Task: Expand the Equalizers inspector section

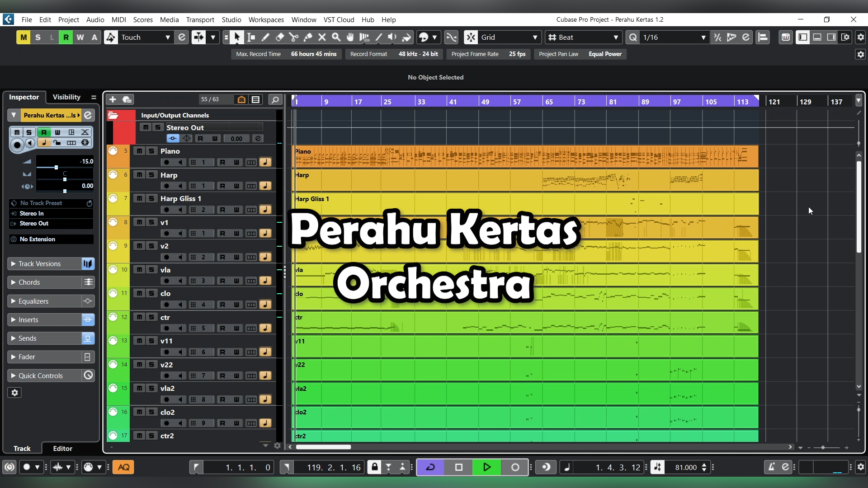Action: (x=33, y=301)
